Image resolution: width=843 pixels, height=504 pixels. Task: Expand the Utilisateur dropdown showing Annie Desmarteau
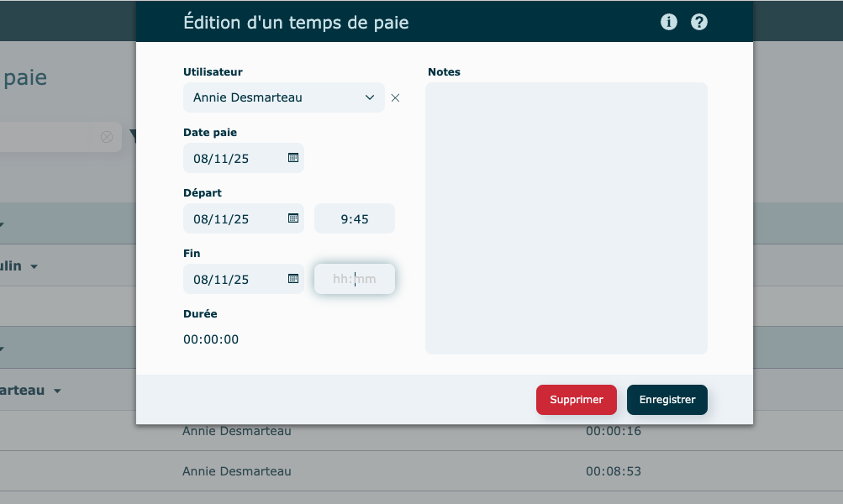point(284,97)
